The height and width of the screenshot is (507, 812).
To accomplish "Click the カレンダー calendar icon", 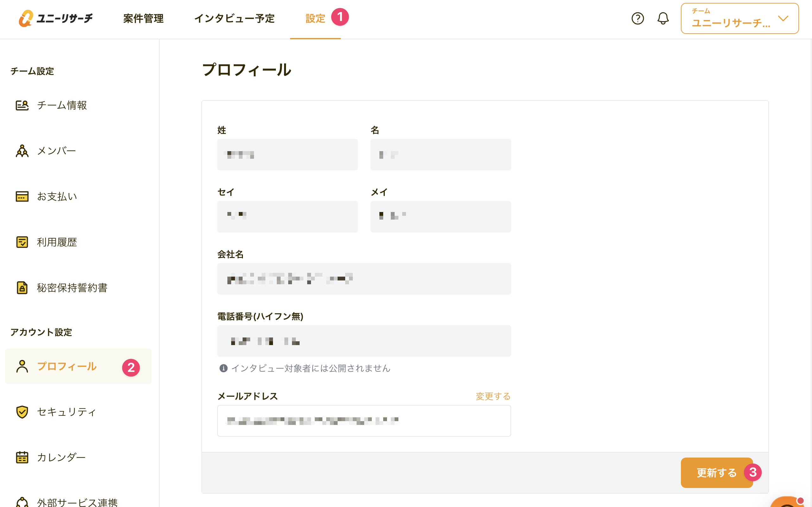I will (x=22, y=457).
